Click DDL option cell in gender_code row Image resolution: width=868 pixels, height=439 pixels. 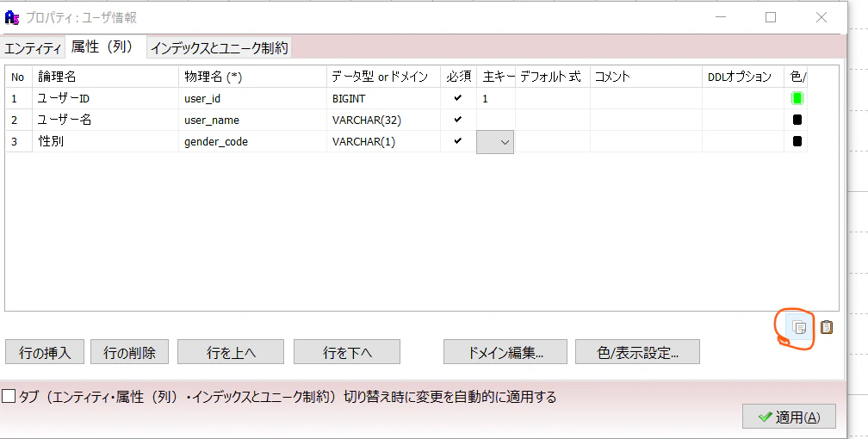(743, 141)
